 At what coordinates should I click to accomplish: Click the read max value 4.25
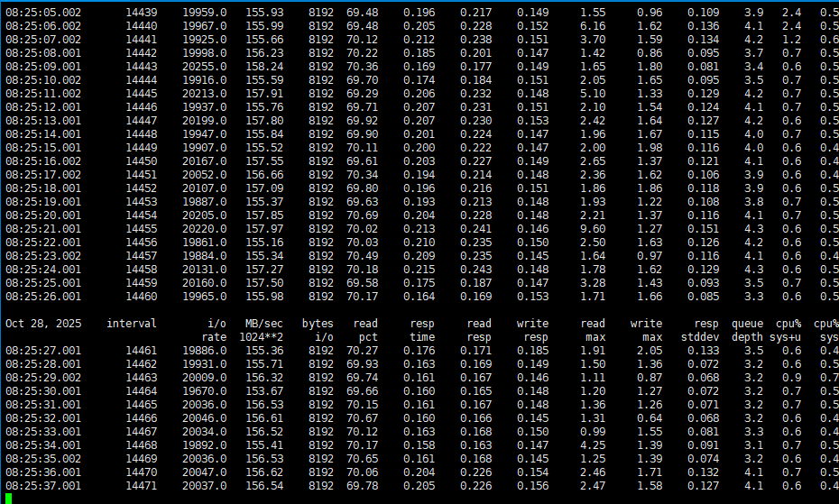[593, 445]
